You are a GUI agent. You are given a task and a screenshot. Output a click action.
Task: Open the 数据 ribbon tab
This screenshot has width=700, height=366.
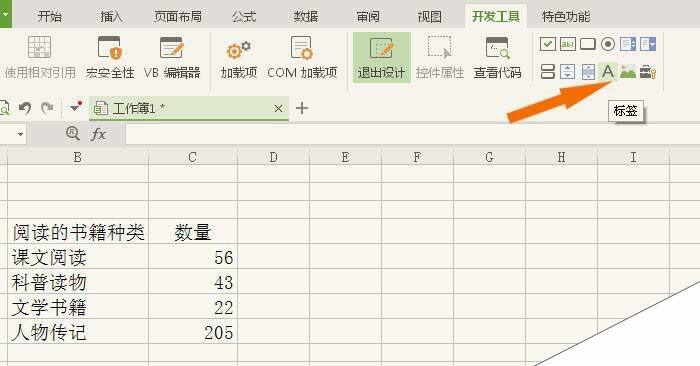(306, 17)
